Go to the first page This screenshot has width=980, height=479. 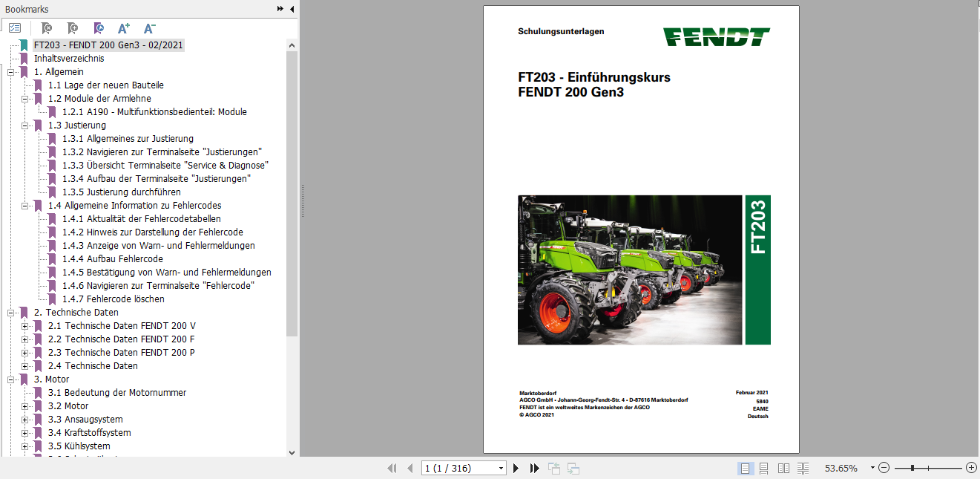[x=392, y=468]
